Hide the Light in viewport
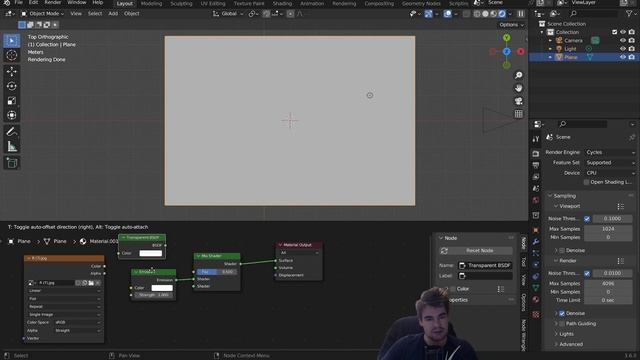This screenshot has width=640, height=360. 622,49
